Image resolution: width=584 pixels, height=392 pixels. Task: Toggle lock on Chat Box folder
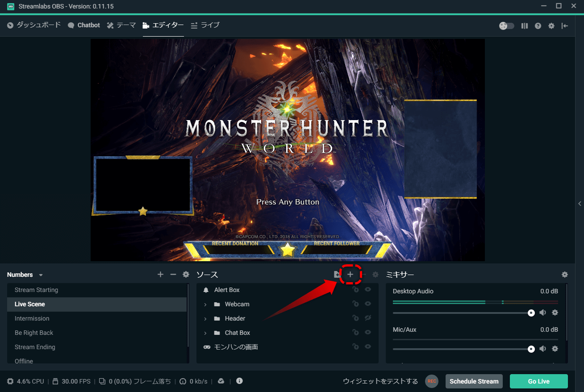[355, 333]
